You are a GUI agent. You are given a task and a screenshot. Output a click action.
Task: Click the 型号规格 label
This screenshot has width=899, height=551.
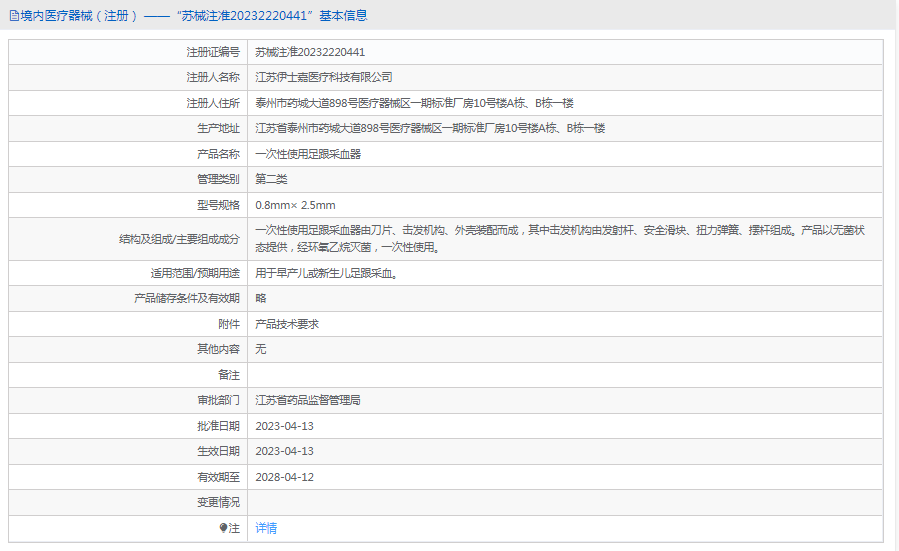(x=218, y=205)
